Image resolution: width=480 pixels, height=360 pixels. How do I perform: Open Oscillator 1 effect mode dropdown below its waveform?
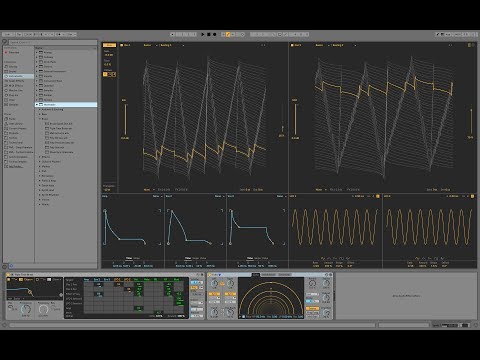coord(148,190)
